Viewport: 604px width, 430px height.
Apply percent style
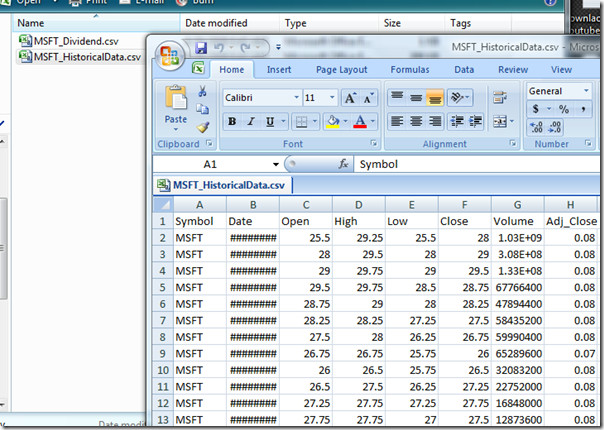coord(564,109)
